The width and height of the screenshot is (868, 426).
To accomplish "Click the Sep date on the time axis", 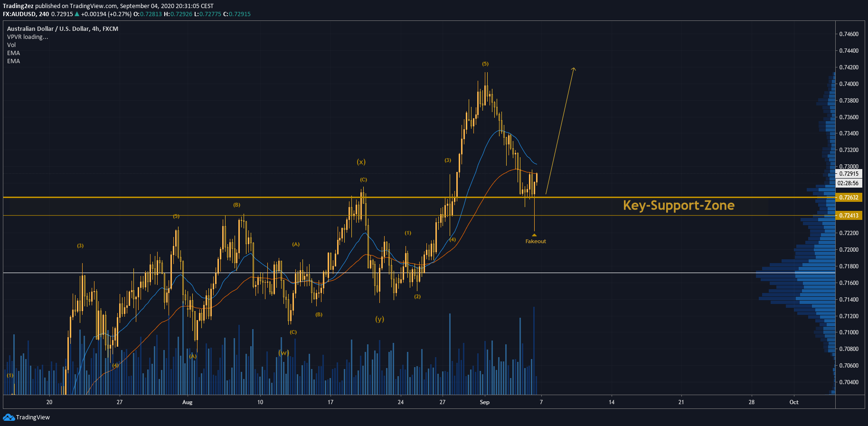I will [485, 402].
